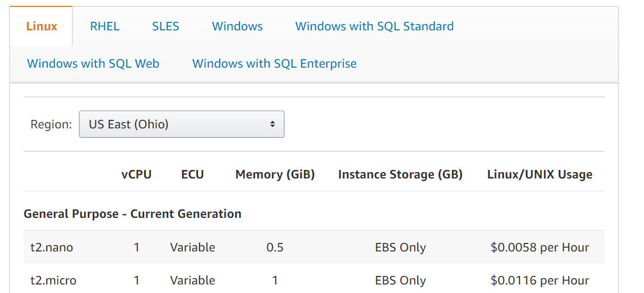
Task: Select the t2.nano instance name
Action: pyautogui.click(x=52, y=247)
